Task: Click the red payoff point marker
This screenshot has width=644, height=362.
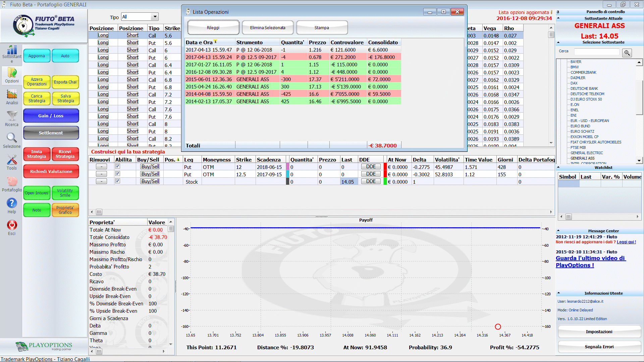Action: 498,326
